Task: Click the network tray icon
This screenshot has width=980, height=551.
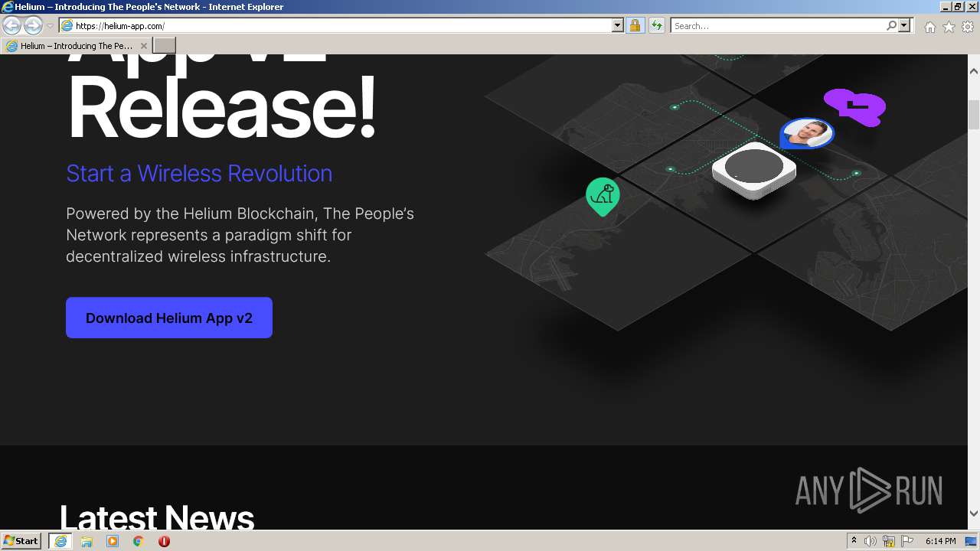Action: (889, 541)
